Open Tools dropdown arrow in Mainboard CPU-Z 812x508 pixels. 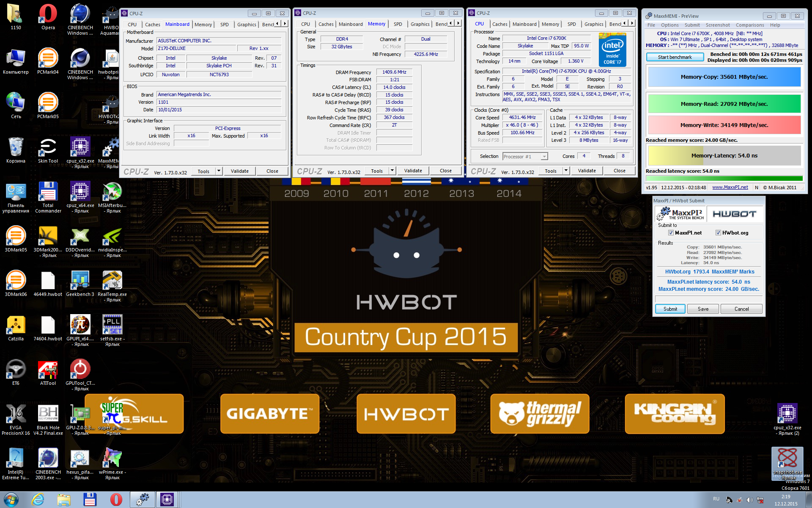click(x=219, y=171)
